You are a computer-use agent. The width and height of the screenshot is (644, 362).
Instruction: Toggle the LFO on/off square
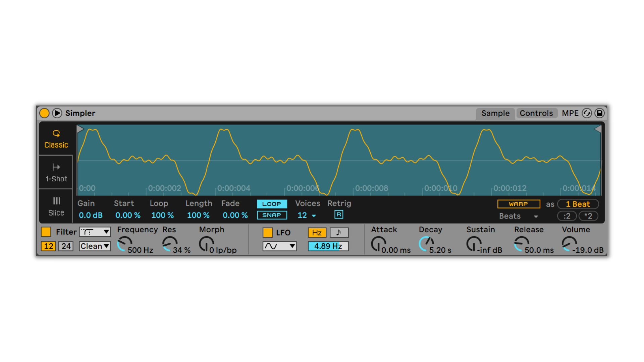point(267,233)
